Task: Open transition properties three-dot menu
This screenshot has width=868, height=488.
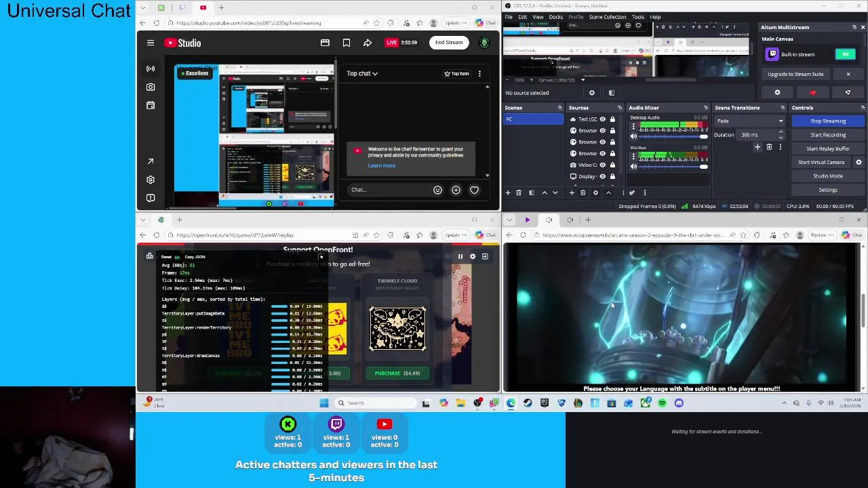Action: (x=780, y=147)
